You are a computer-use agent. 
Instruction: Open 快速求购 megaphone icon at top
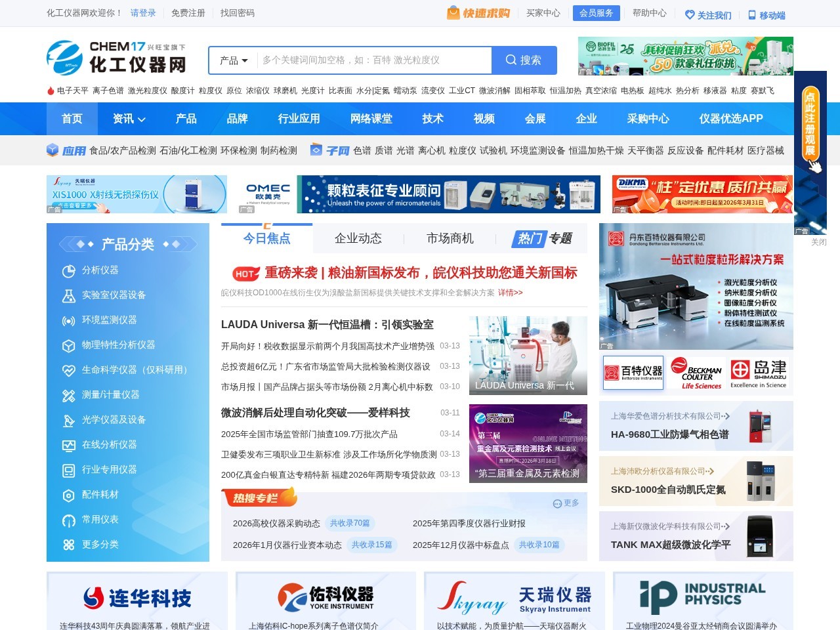(453, 12)
